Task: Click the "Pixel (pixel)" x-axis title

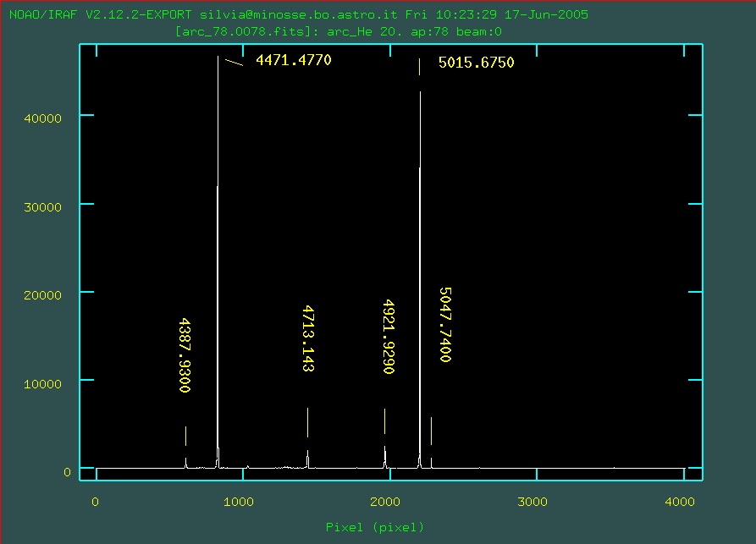Action: point(375,527)
